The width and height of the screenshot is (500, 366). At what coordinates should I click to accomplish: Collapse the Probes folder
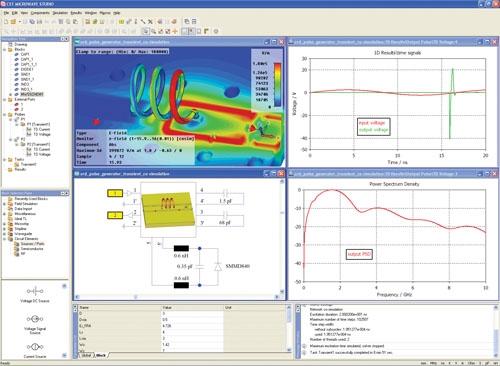pyautogui.click(x=5, y=114)
